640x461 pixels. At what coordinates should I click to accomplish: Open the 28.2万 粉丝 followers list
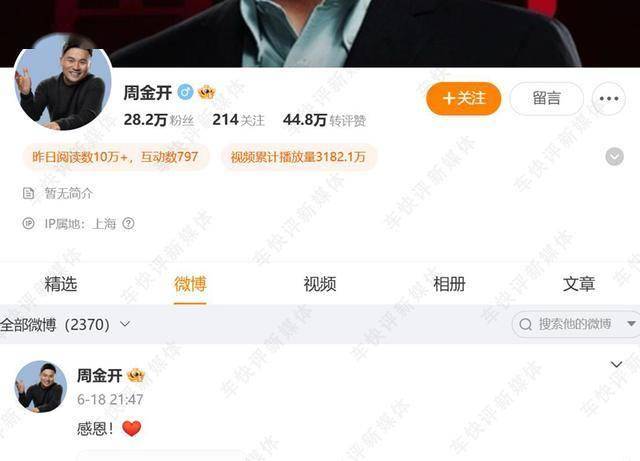click(x=159, y=120)
